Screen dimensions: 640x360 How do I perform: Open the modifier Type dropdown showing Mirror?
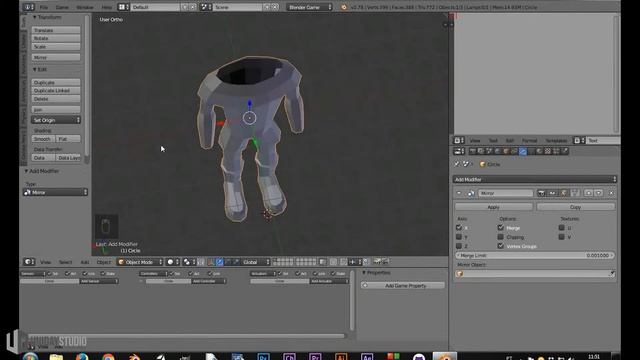pos(56,192)
